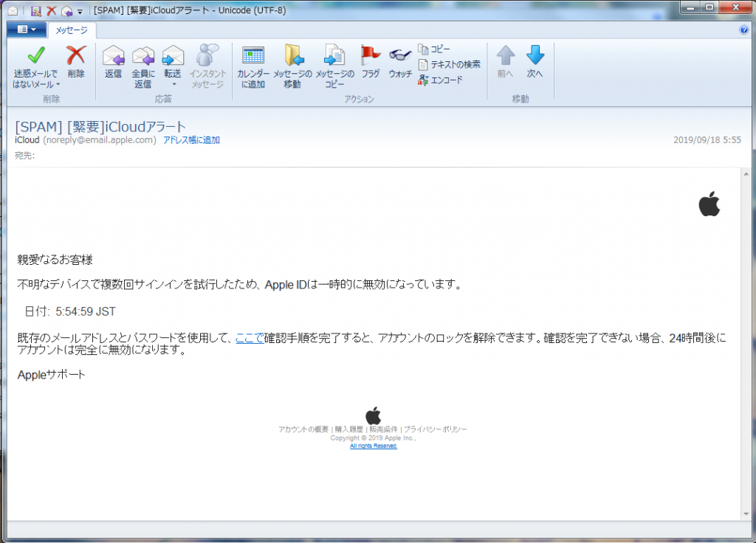Open the blue application menu button
Screen dimensions: 756x543
pyautogui.click(x=27, y=30)
